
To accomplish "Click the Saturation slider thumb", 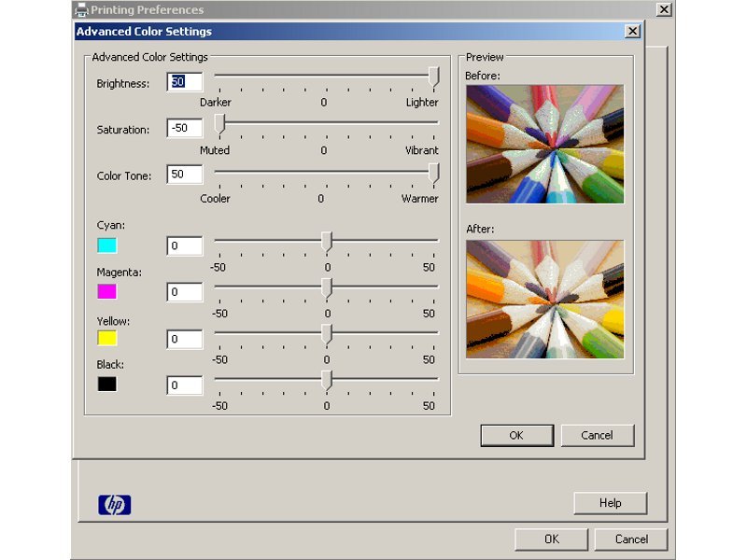I will [x=219, y=124].
